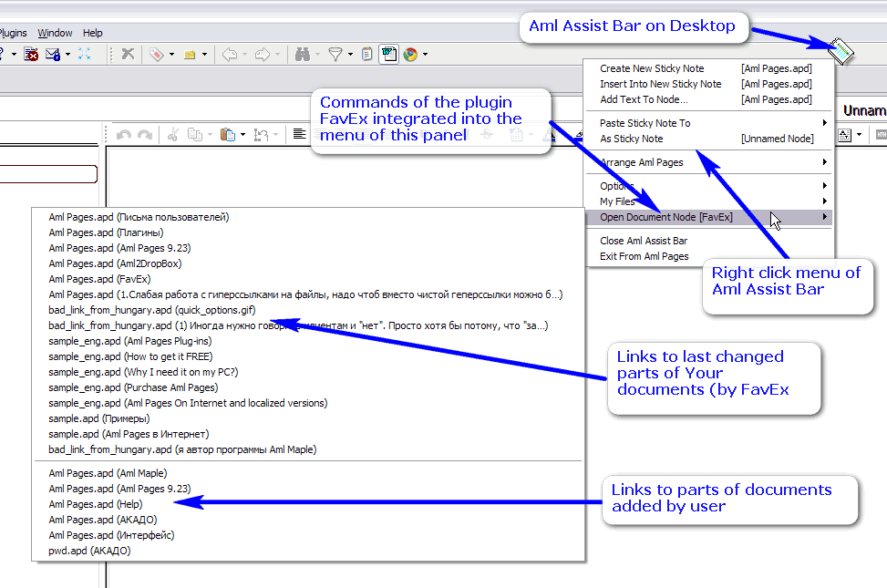This screenshot has height=588, width=887.
Task: Choose Insert Into New Sticky Note
Action: [x=707, y=84]
